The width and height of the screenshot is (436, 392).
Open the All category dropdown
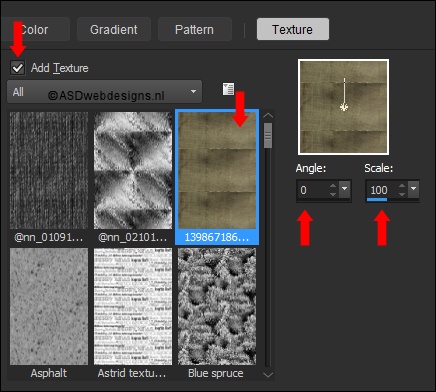tap(104, 91)
